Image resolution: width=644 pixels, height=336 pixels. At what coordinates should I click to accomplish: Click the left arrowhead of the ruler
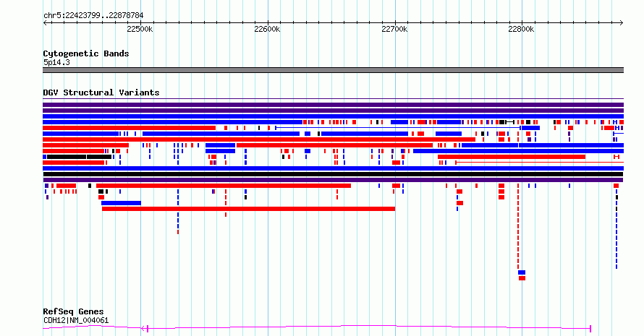point(45,23)
